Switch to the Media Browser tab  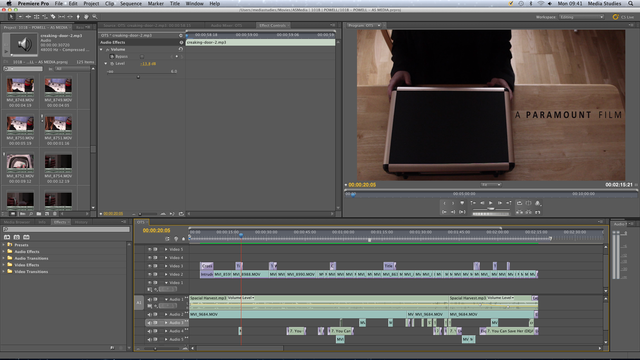pyautogui.click(x=17, y=222)
